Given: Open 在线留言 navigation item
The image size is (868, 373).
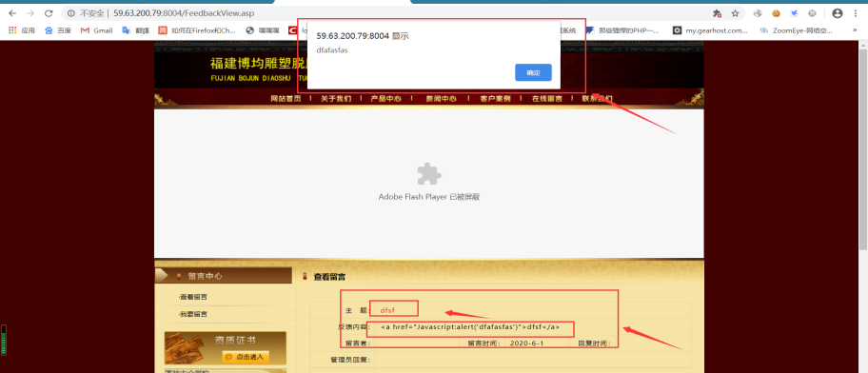Looking at the screenshot, I should click(x=547, y=99).
